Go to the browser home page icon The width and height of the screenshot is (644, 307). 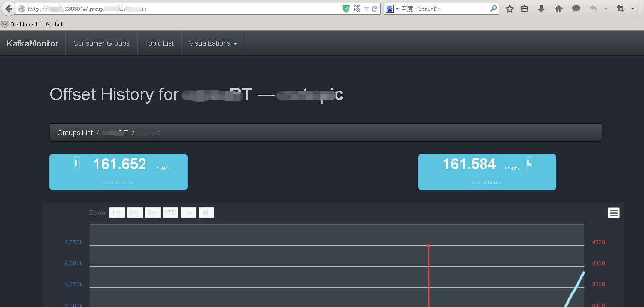pos(559,9)
